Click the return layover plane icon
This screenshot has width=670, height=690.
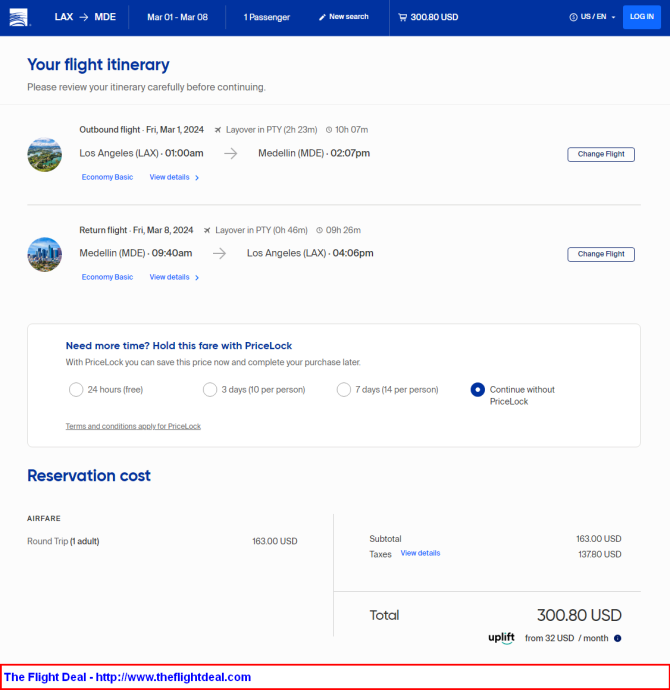(x=207, y=230)
